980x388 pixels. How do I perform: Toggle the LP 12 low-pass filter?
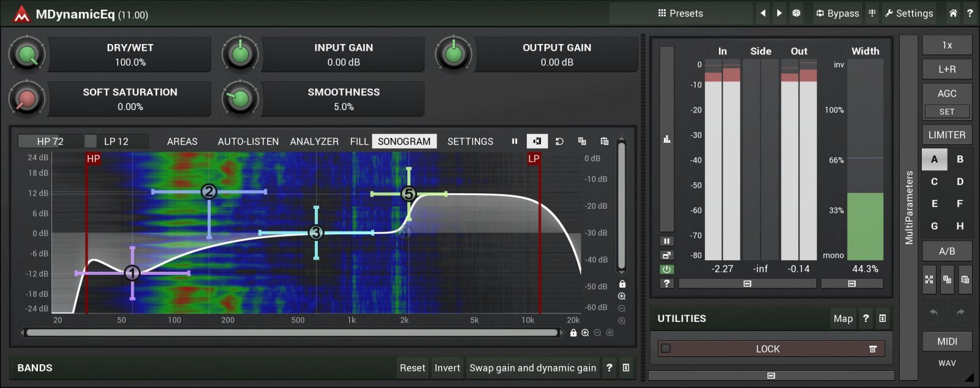click(x=116, y=141)
